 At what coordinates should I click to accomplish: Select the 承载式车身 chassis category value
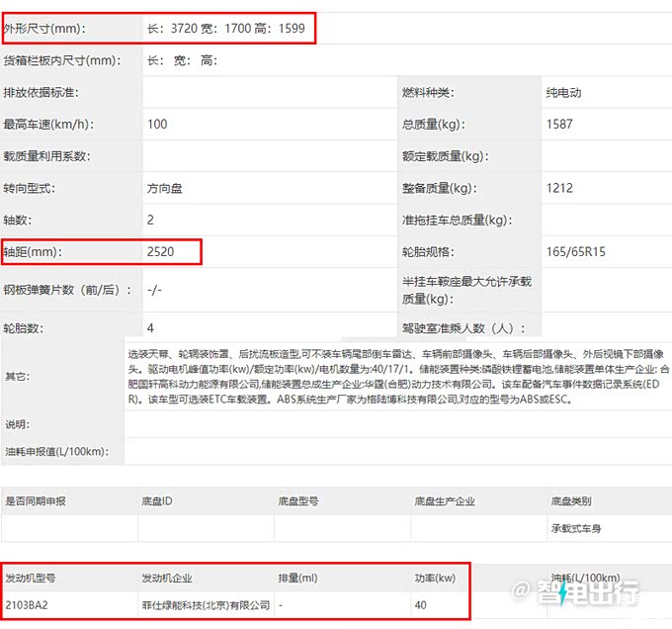(576, 528)
